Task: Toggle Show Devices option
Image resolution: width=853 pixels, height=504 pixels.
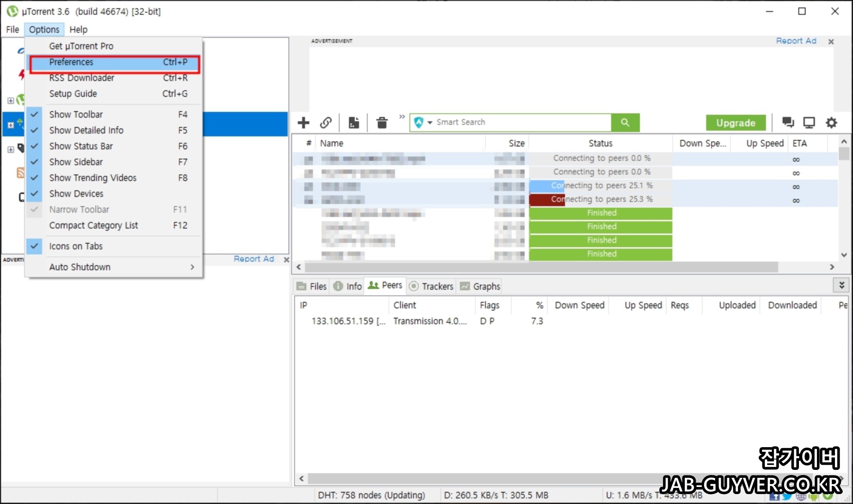Action: click(114, 194)
